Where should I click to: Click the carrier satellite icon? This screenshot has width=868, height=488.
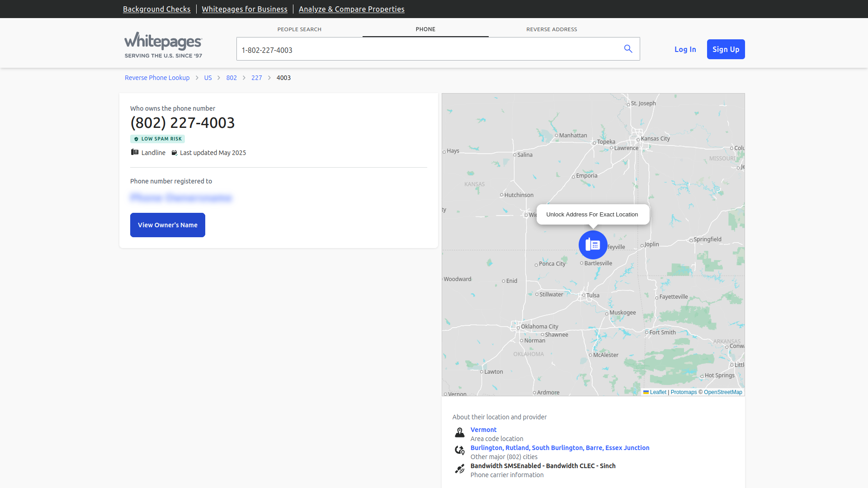click(460, 469)
